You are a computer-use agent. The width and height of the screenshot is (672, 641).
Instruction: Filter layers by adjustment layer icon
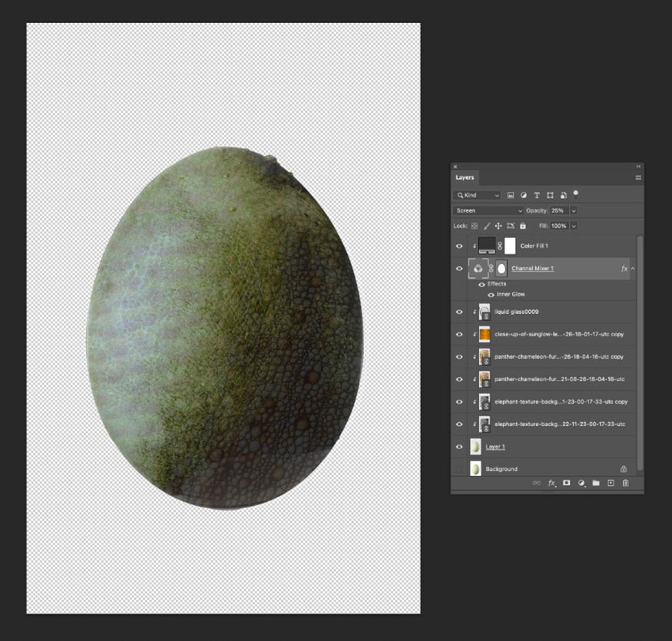pos(523,196)
